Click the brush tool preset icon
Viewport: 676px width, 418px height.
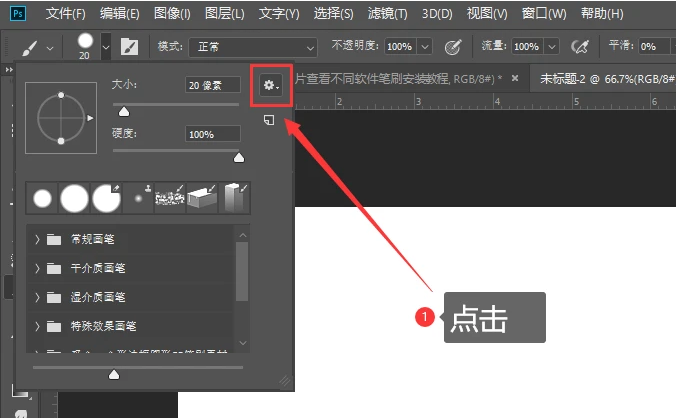tap(29, 47)
